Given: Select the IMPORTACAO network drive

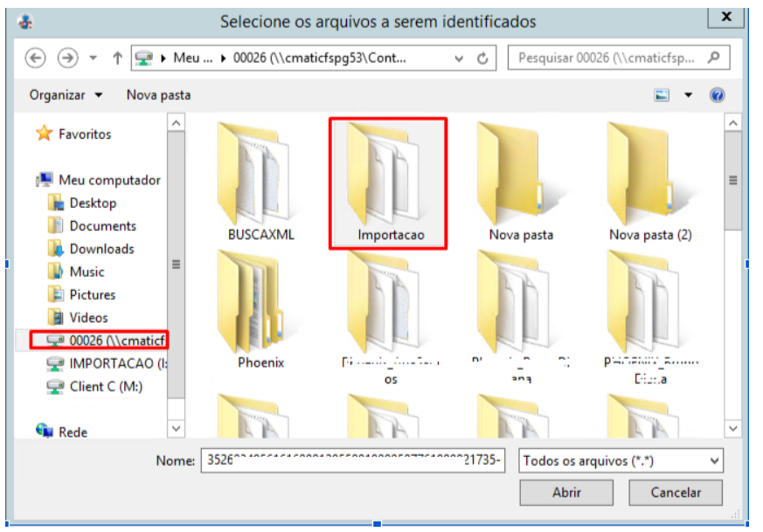Looking at the screenshot, I should [107, 363].
